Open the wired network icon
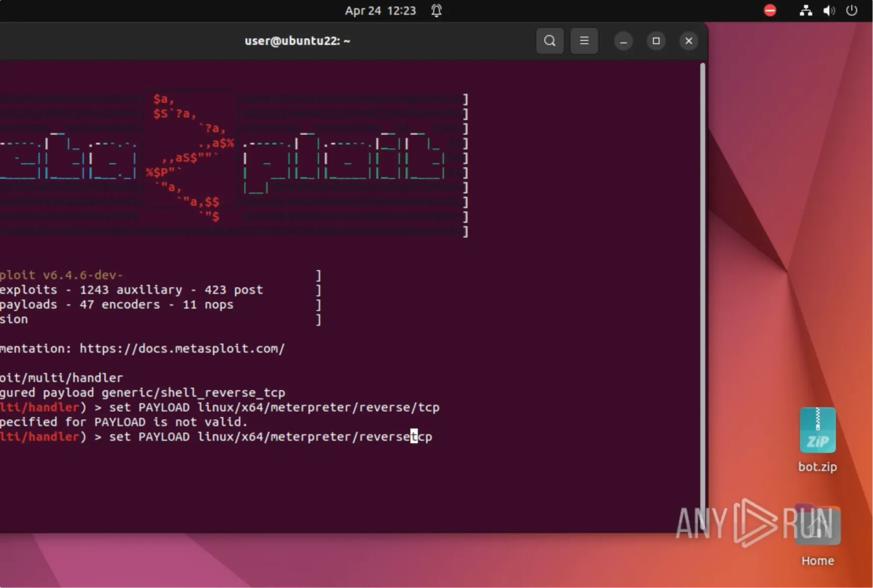This screenshot has width=873, height=588. click(x=806, y=11)
